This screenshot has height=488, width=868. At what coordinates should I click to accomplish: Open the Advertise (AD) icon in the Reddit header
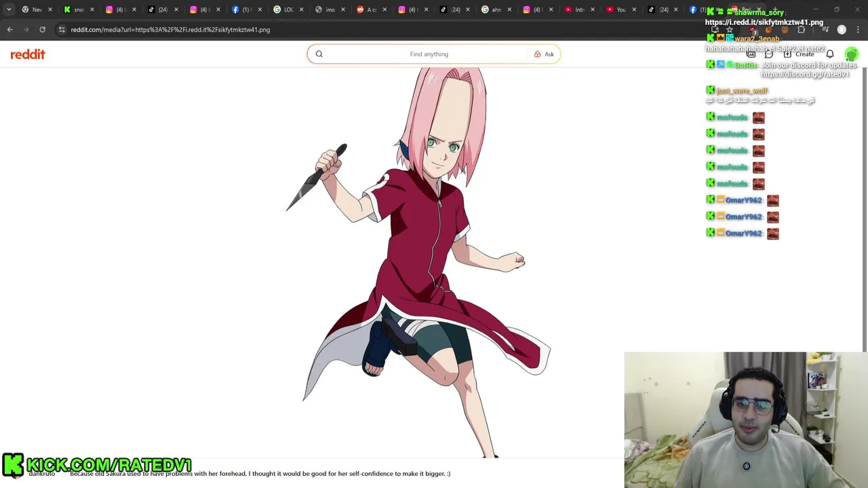tap(751, 54)
